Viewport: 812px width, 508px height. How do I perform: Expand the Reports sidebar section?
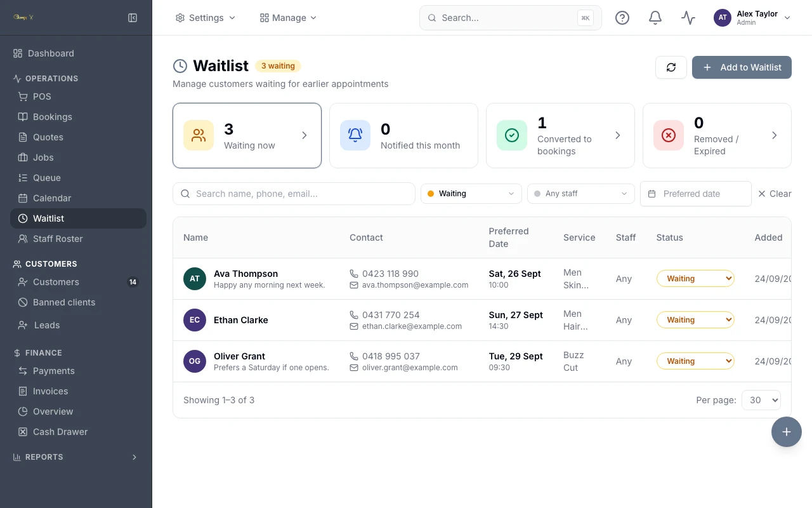[x=76, y=457]
